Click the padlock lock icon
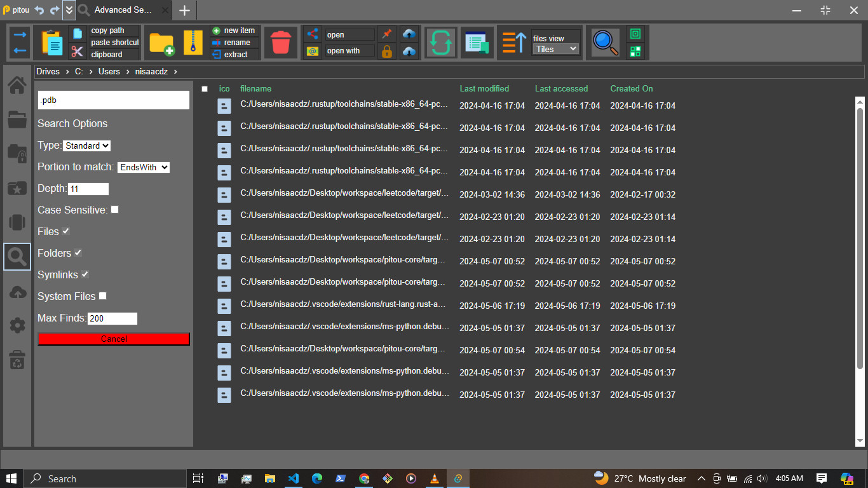 [387, 51]
